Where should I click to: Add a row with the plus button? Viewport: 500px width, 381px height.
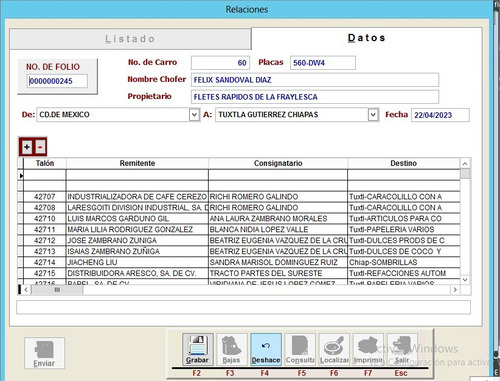coord(27,147)
